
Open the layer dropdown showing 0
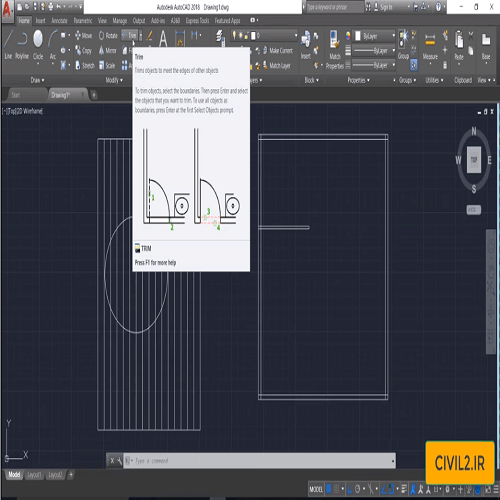[264, 35]
